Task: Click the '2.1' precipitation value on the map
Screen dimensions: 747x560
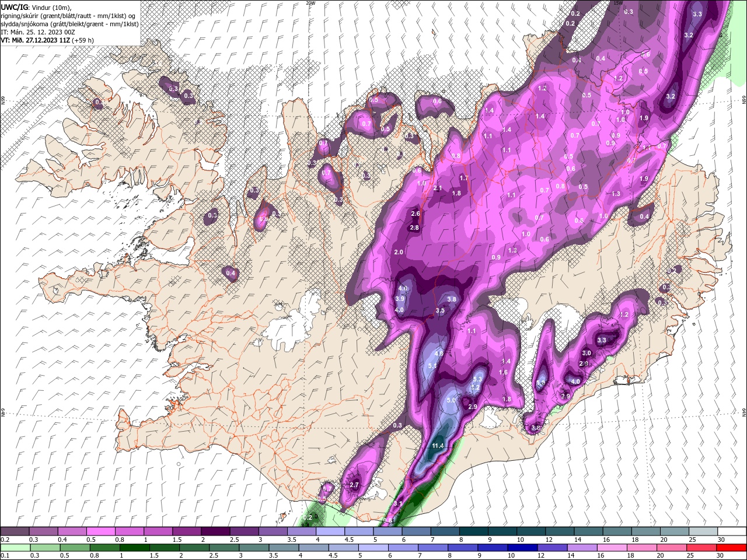Action: tap(438, 188)
